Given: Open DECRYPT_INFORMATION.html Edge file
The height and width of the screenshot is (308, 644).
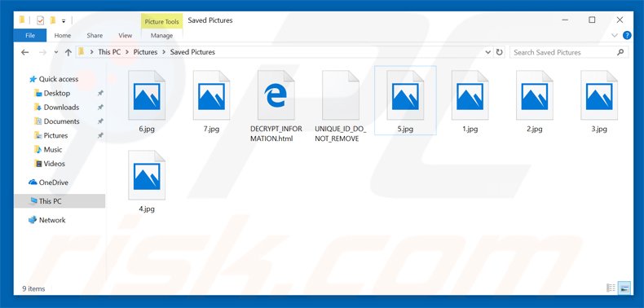Looking at the screenshot, I should (x=276, y=106).
